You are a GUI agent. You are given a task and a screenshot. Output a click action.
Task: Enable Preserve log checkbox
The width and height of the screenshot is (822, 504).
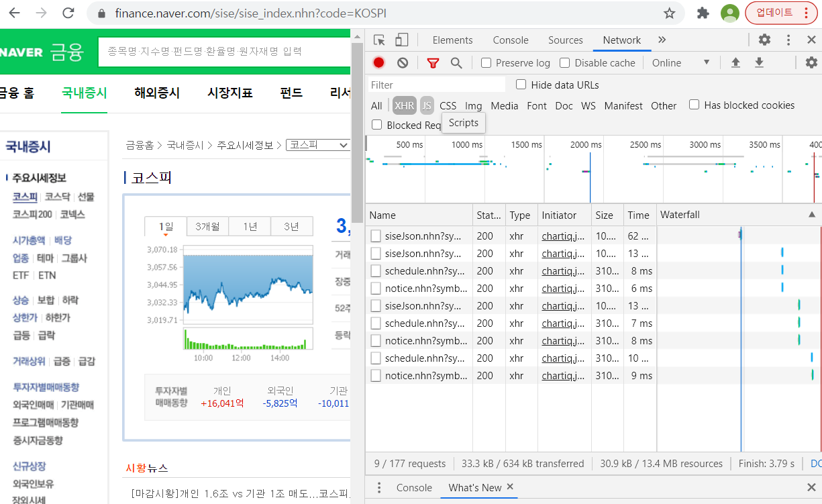click(486, 63)
